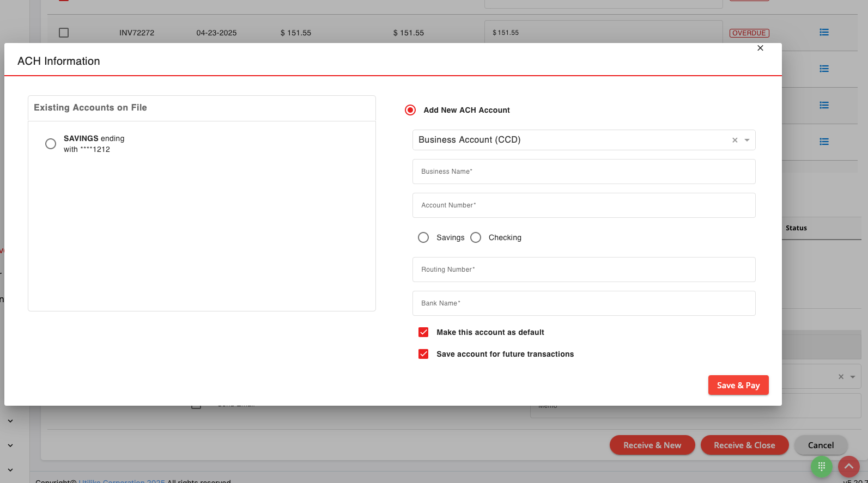Focus the Account Number field
The image size is (868, 483).
(x=584, y=205)
